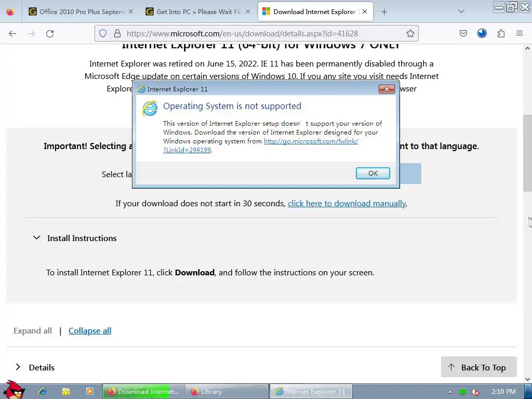Screen dimensions: 532x399
Task: View site security padlock information
Action: pyautogui.click(x=117, y=33)
